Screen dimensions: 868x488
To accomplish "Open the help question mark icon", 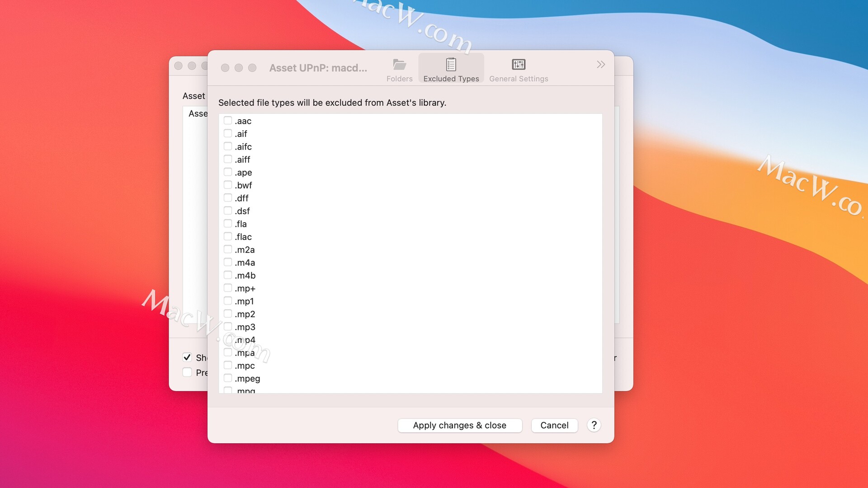I will pyautogui.click(x=594, y=425).
